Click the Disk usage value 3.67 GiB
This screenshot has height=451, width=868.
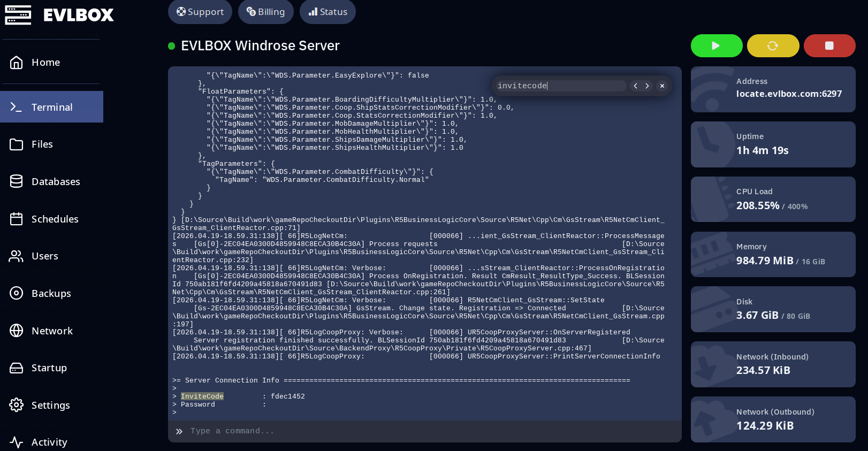pos(757,316)
